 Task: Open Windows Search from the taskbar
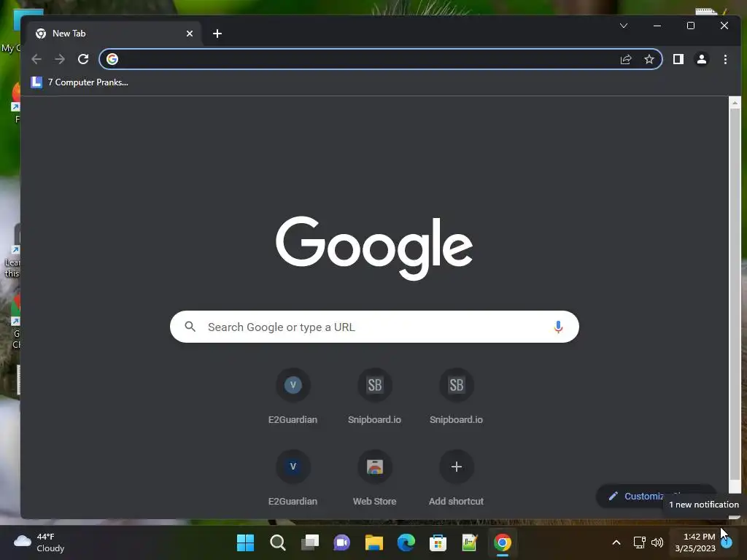[x=278, y=542]
